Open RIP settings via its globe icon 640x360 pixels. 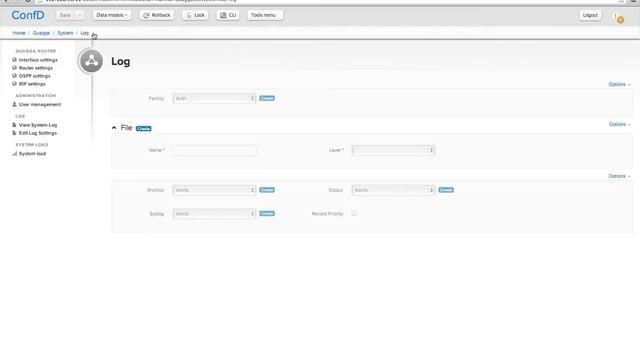click(14, 84)
